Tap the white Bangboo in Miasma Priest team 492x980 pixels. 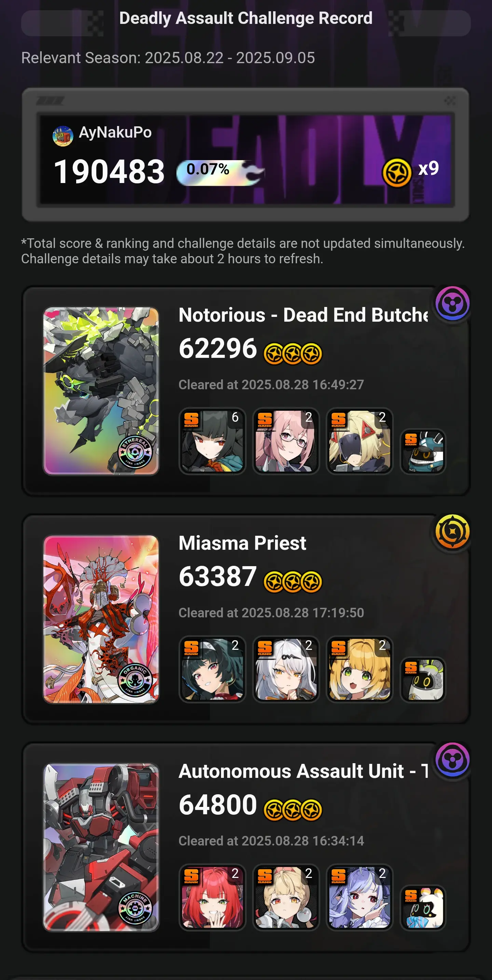tap(423, 680)
